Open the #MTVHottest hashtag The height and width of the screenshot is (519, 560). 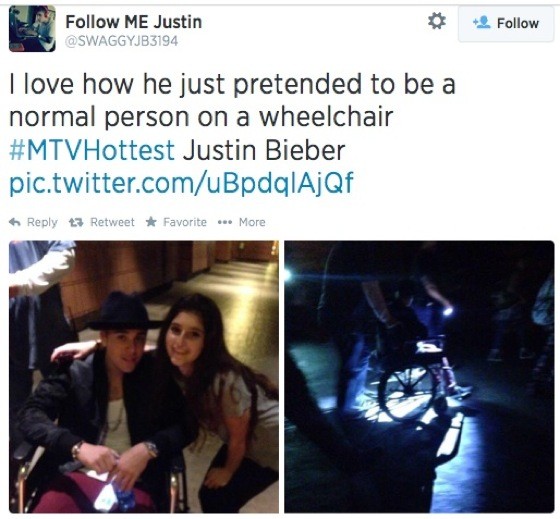(x=92, y=150)
